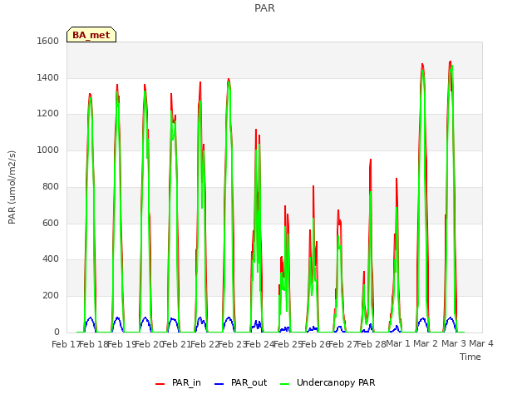Image resolution: width=532 pixels, height=399 pixels.
Task: Click the Mar 4 x-axis tick label
Action: pyautogui.click(x=481, y=343)
